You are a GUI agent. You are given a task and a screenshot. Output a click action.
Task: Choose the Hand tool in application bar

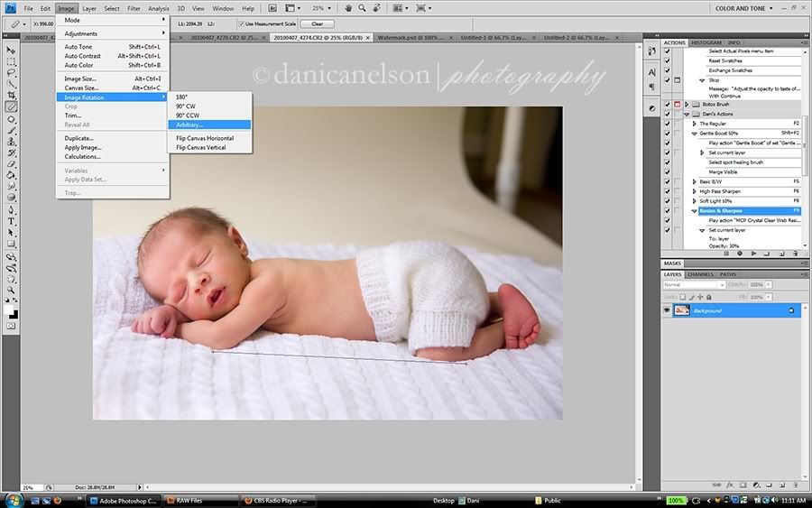348,8
